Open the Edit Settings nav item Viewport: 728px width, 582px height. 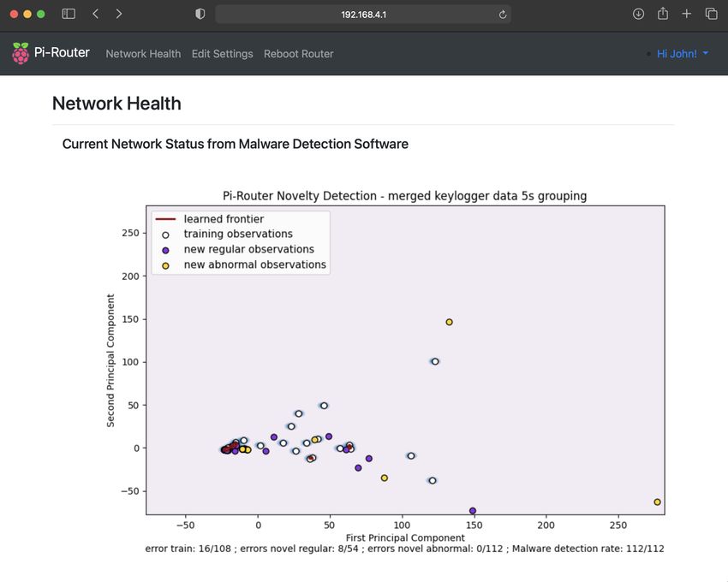(223, 54)
